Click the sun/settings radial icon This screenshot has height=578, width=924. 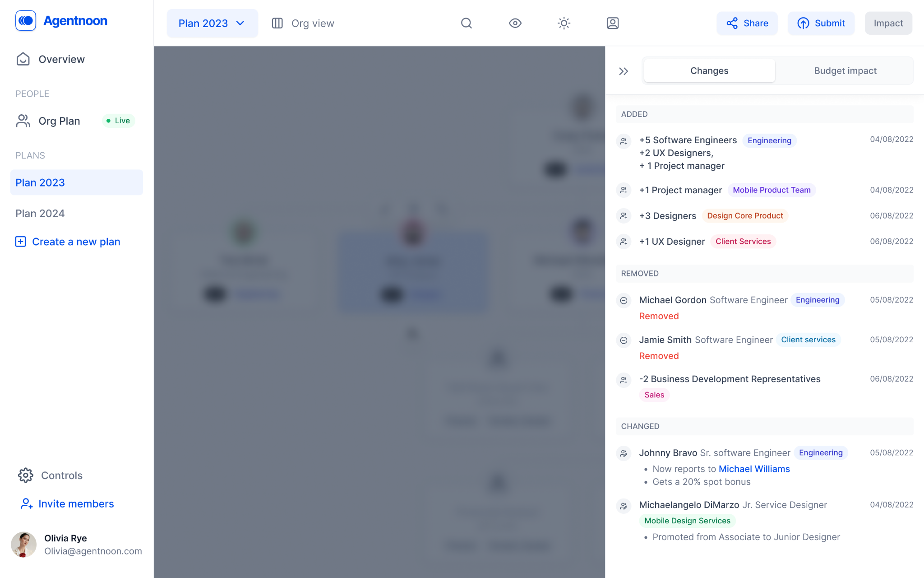(564, 23)
